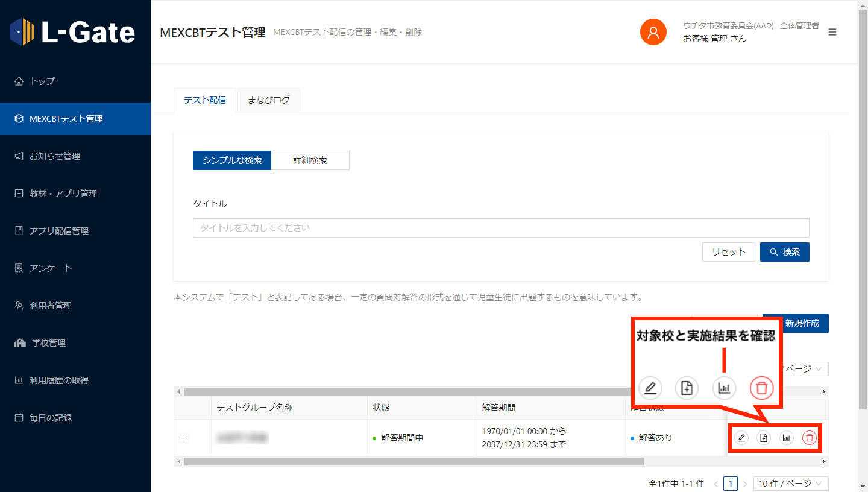Click the edit pencil icon in table row
Image resolution: width=868 pixels, height=492 pixels.
click(741, 438)
